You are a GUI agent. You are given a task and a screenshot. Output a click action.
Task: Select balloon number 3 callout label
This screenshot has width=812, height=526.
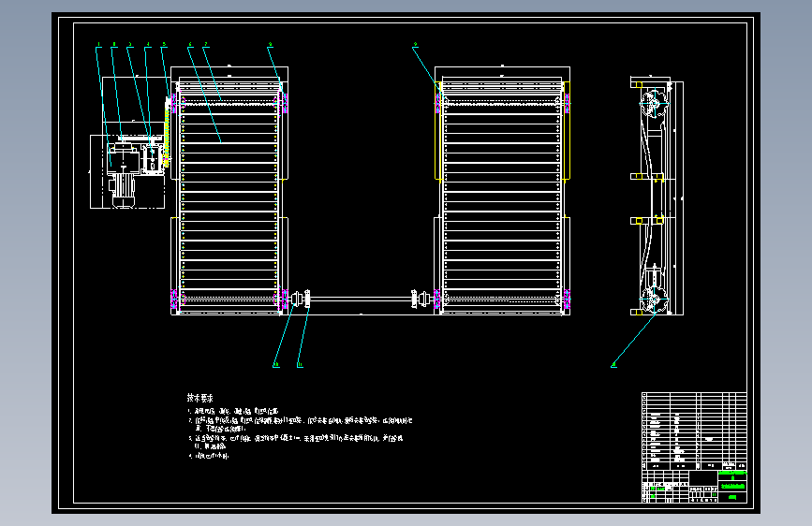pyautogui.click(x=130, y=45)
